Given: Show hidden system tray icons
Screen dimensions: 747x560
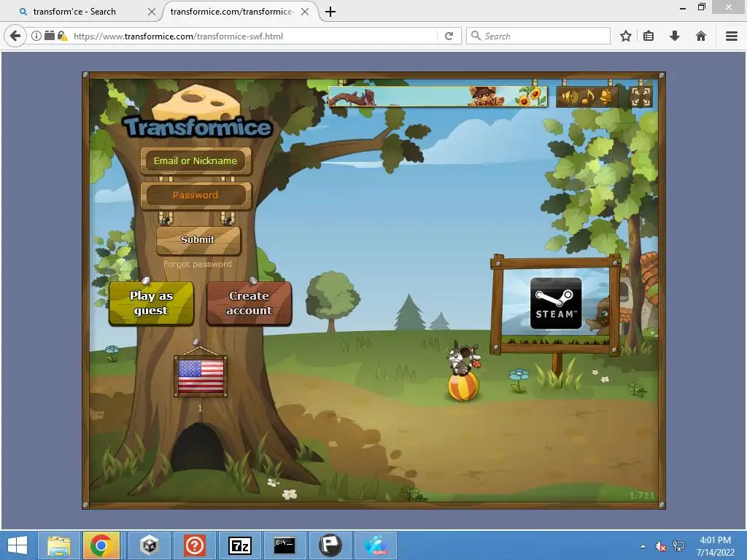Looking at the screenshot, I should click(643, 546).
